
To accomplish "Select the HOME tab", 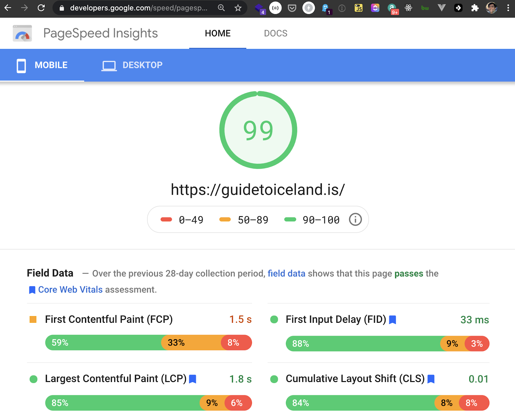I will click(x=218, y=33).
